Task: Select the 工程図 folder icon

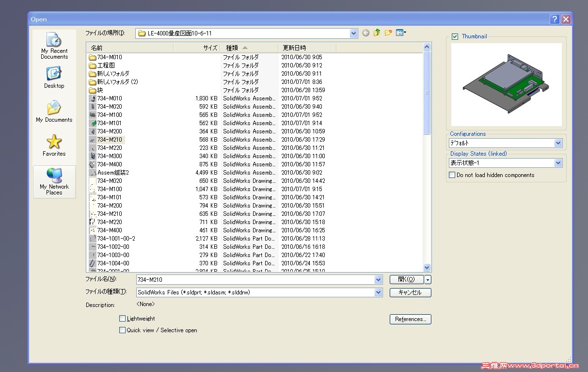Action: (93, 65)
